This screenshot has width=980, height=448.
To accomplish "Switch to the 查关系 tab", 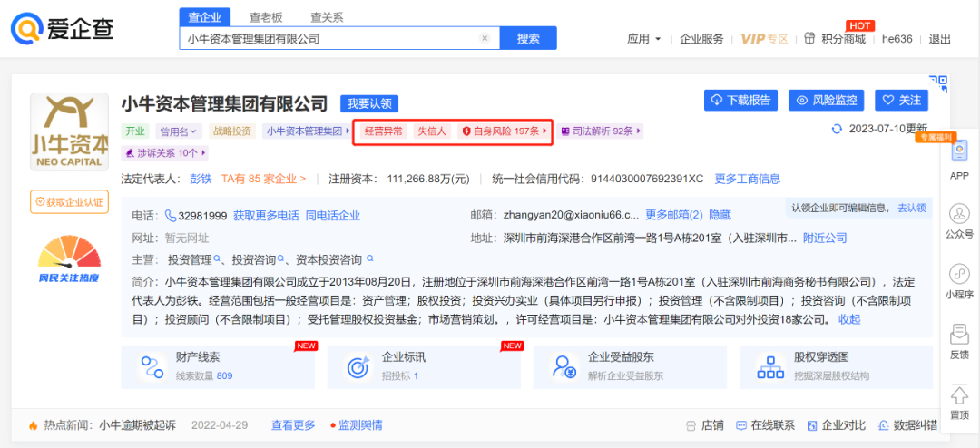I will tap(327, 17).
